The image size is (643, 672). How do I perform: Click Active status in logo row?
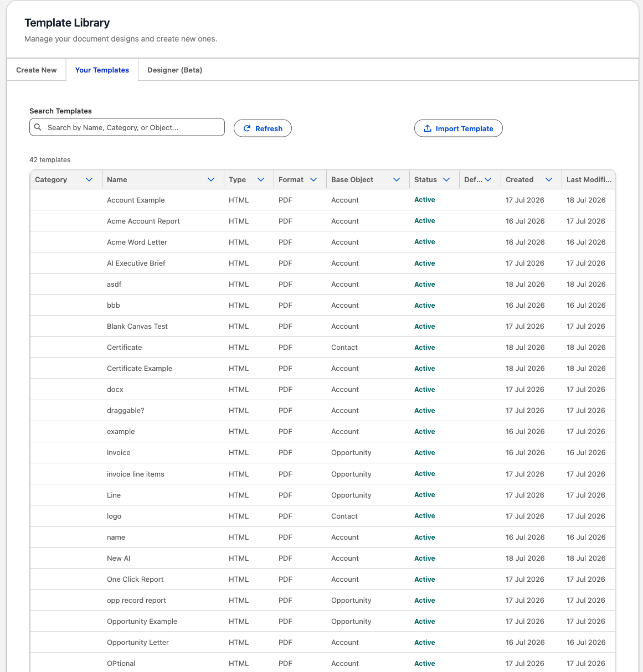click(x=425, y=516)
